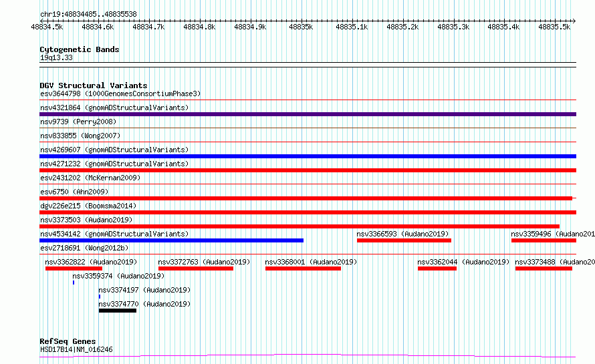Click the purple nsv4321864 variant bar

coord(308,114)
